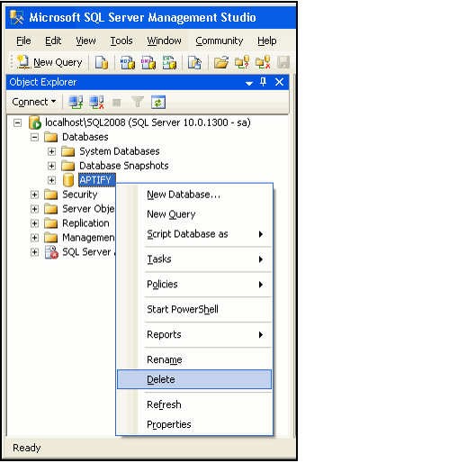This screenshot has height=472, width=476.
Task: Open the Connect dropdown
Action: coord(33,102)
